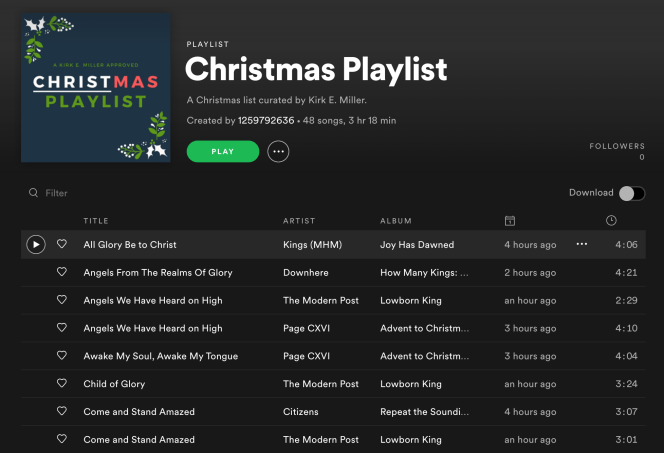
Task: Sort by the clock duration icon
Action: click(x=611, y=221)
